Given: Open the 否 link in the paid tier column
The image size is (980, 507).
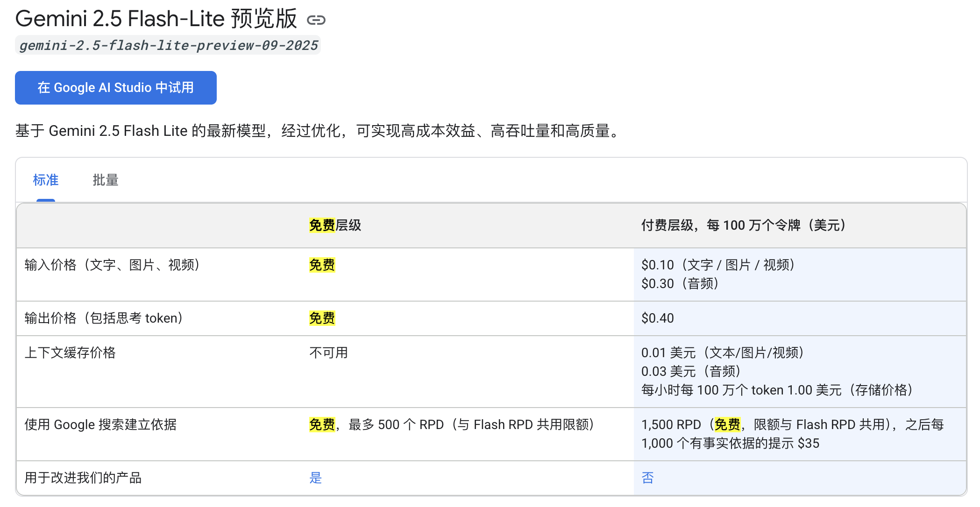Looking at the screenshot, I should click(648, 478).
